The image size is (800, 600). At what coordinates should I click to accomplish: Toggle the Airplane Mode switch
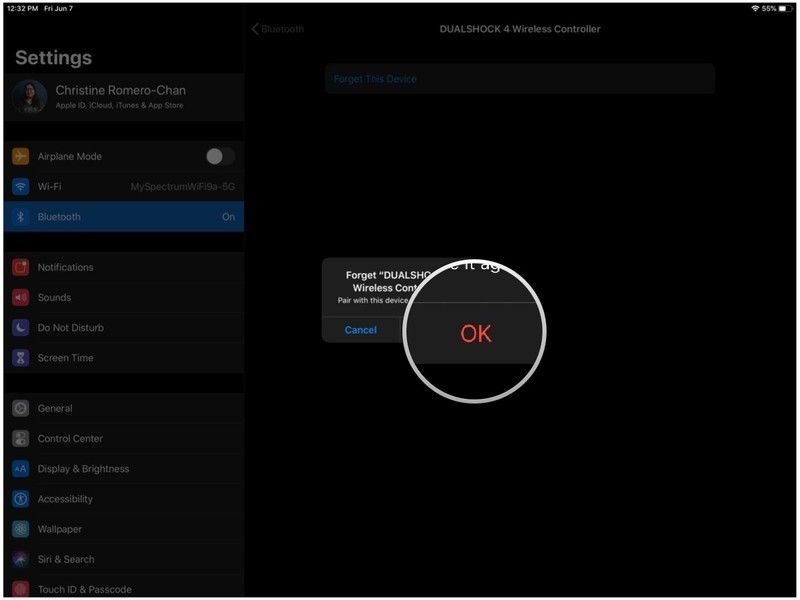point(219,156)
